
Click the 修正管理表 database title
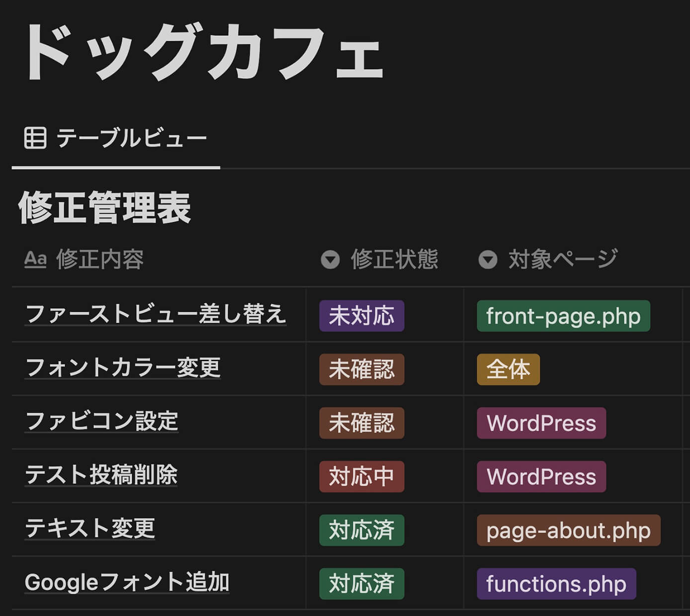click(x=105, y=208)
